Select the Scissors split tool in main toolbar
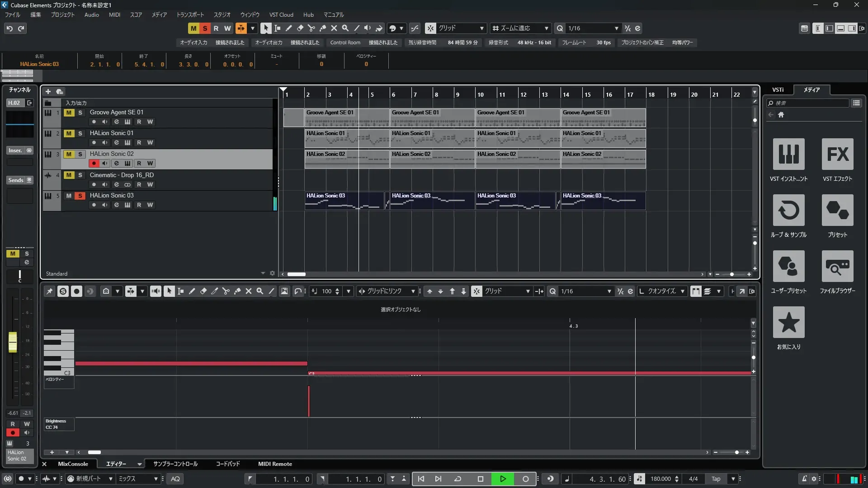Viewport: 868px width, 488px height. (311, 28)
